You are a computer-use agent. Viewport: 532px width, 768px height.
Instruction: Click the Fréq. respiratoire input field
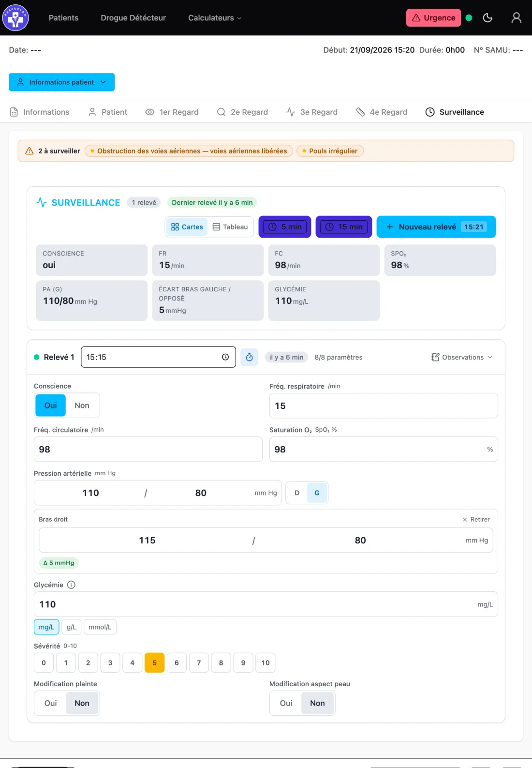(384, 406)
